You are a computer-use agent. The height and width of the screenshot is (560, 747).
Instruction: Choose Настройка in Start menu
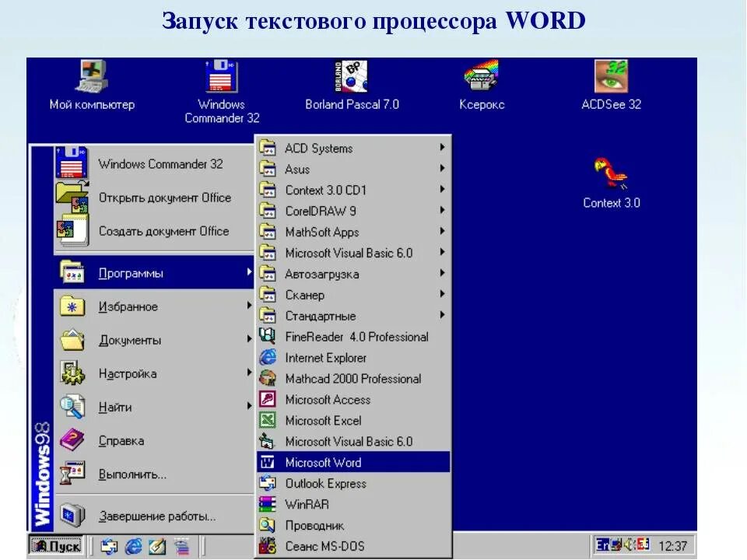[x=153, y=373]
